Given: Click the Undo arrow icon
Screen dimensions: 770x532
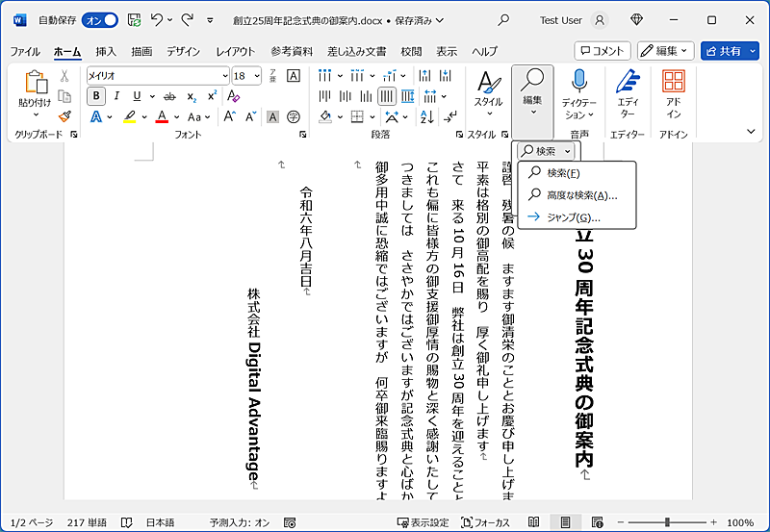Looking at the screenshot, I should pos(158,19).
